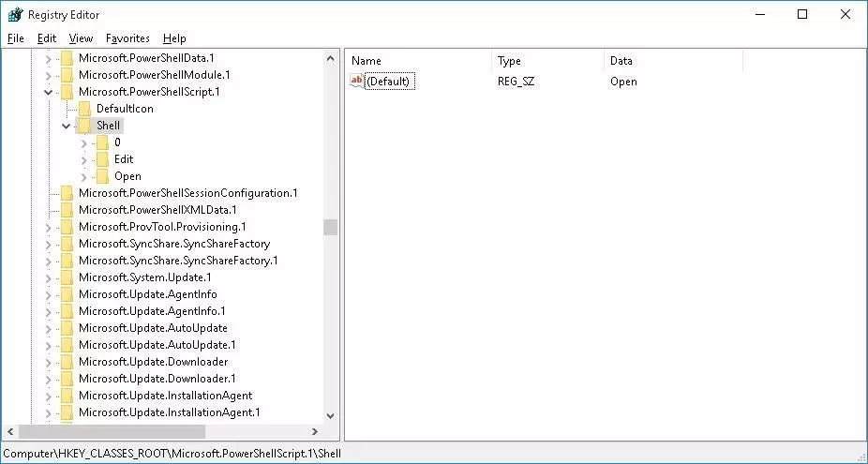Click the Microsoft.SyncShare.SyncShareFactory folder icon

[67, 244]
